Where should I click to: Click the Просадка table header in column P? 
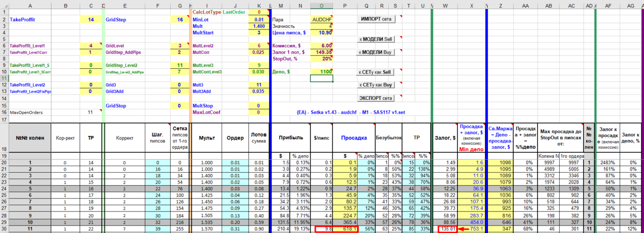[x=354, y=138]
